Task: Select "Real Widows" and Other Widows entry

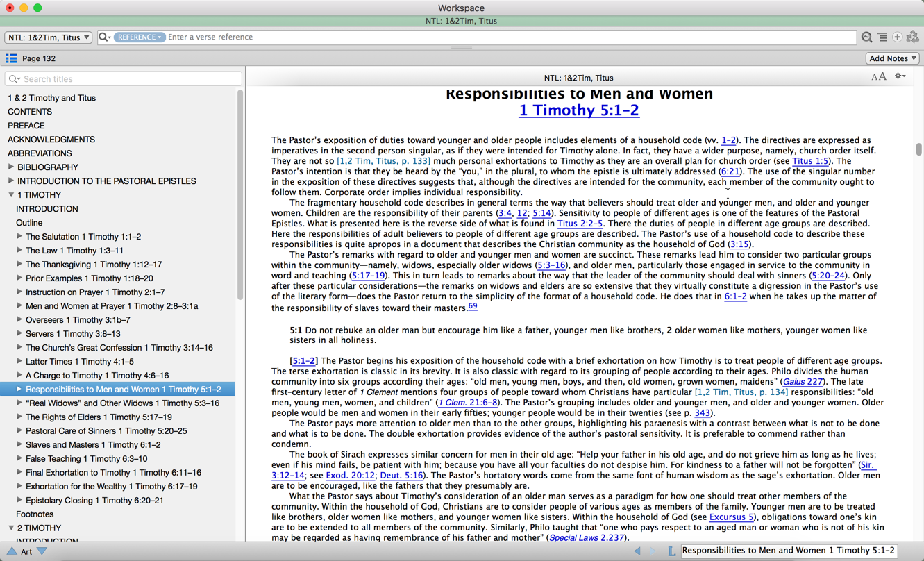Action: click(x=122, y=403)
